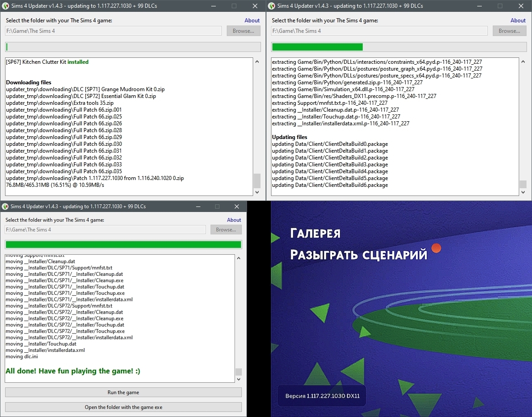Click scrollbar thumb in top-right log
Image resolution: width=532 pixels, height=417 pixels.
(523, 184)
